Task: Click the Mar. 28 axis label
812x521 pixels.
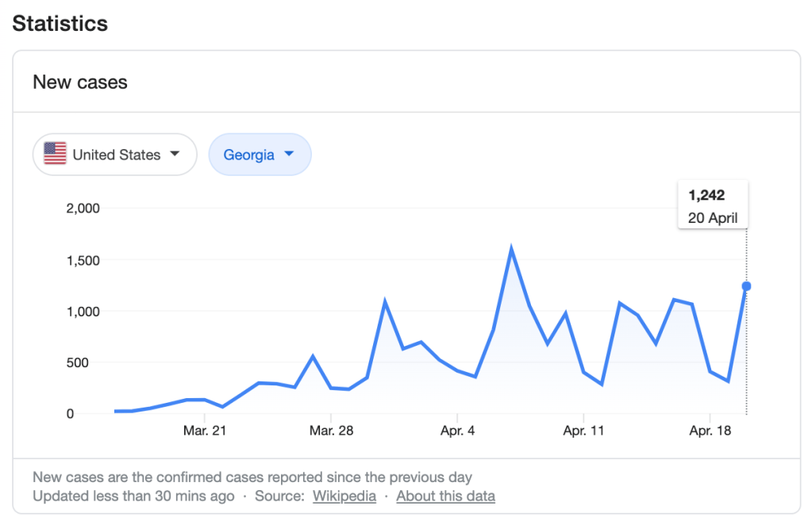Action: (331, 431)
